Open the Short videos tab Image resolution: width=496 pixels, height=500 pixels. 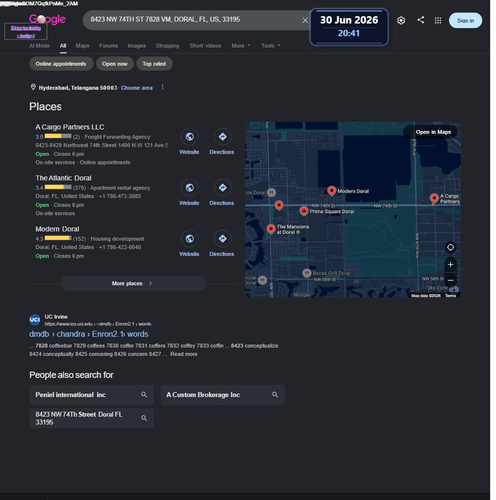pos(205,46)
